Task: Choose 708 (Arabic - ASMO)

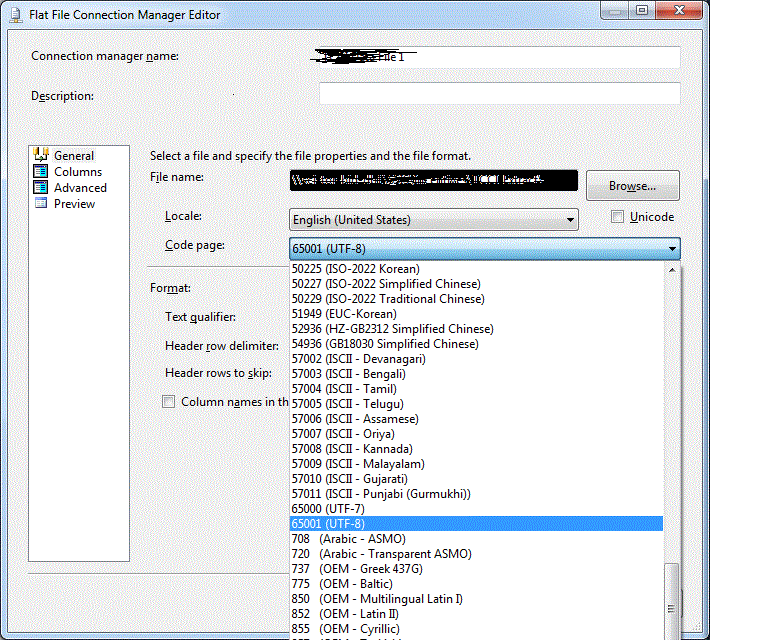Action: tap(477, 539)
